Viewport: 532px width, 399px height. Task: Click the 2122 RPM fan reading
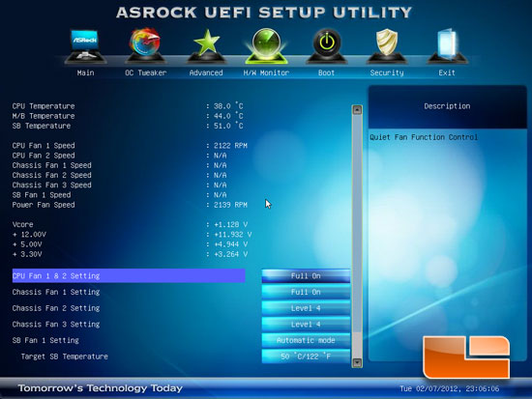coord(230,146)
